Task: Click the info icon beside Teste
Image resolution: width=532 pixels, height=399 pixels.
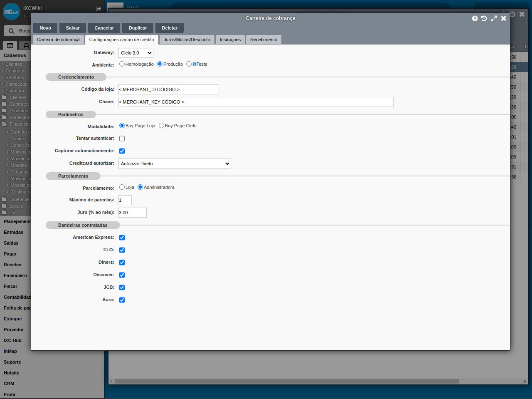Action: (195, 64)
